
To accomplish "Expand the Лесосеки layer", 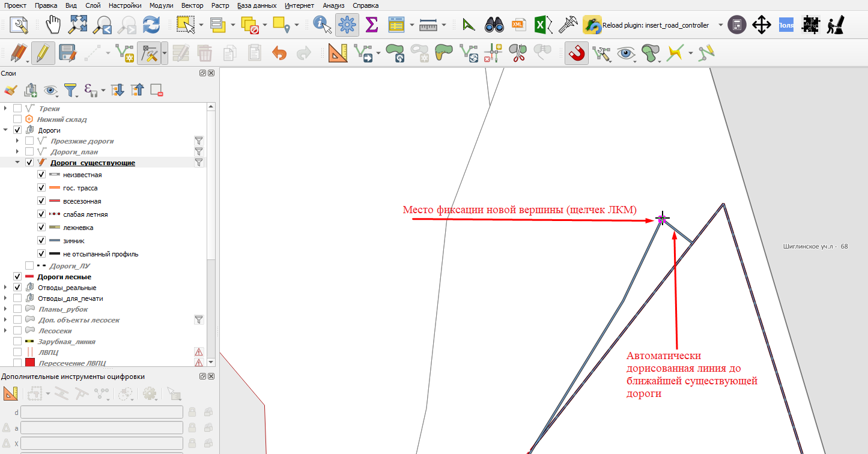I will click(5, 331).
